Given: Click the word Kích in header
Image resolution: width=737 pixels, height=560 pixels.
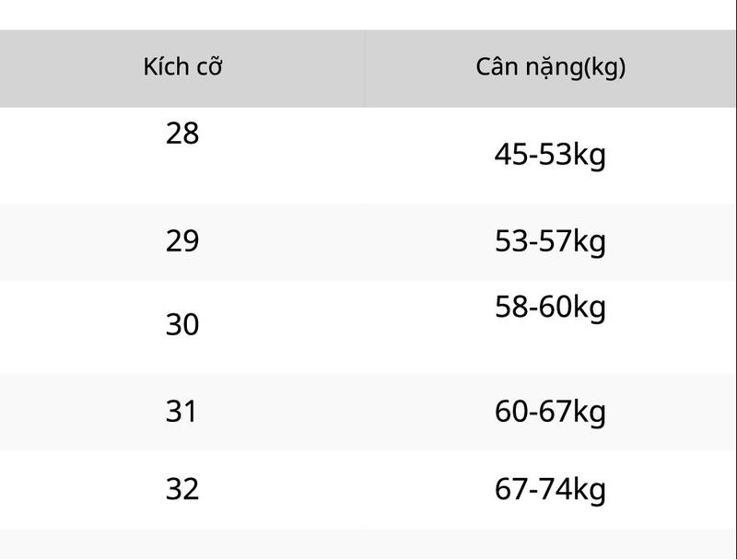Looking at the screenshot, I should 167,66.
